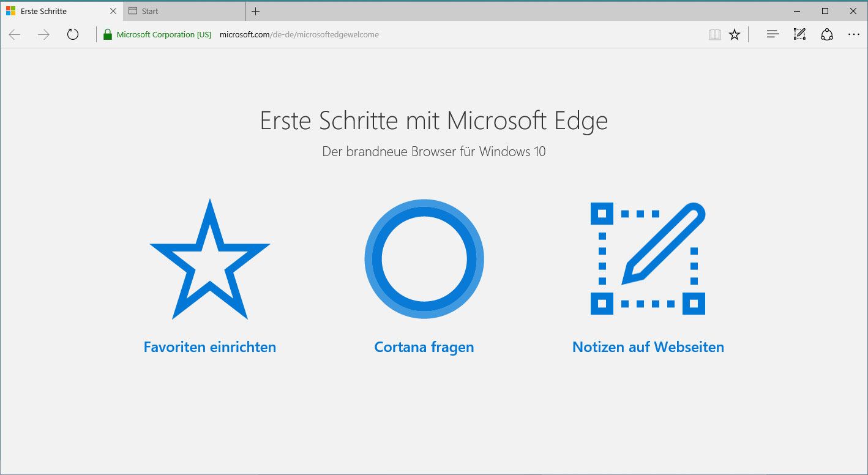The width and height of the screenshot is (868, 475).
Task: Open the More actions ellipsis menu
Action: [854, 35]
